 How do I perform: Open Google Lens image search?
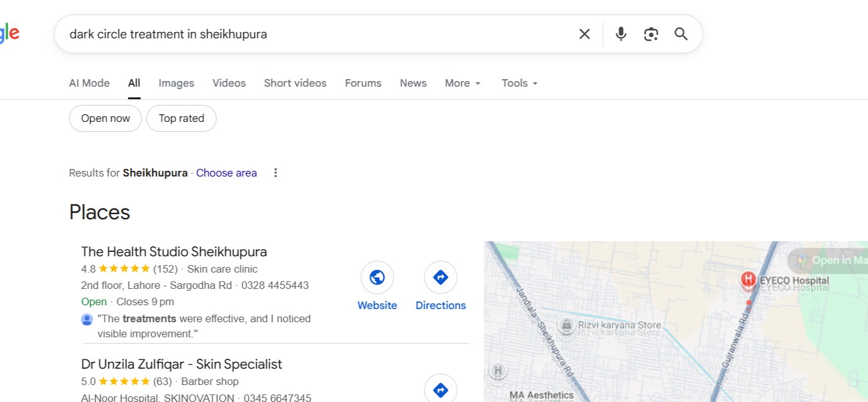click(651, 34)
